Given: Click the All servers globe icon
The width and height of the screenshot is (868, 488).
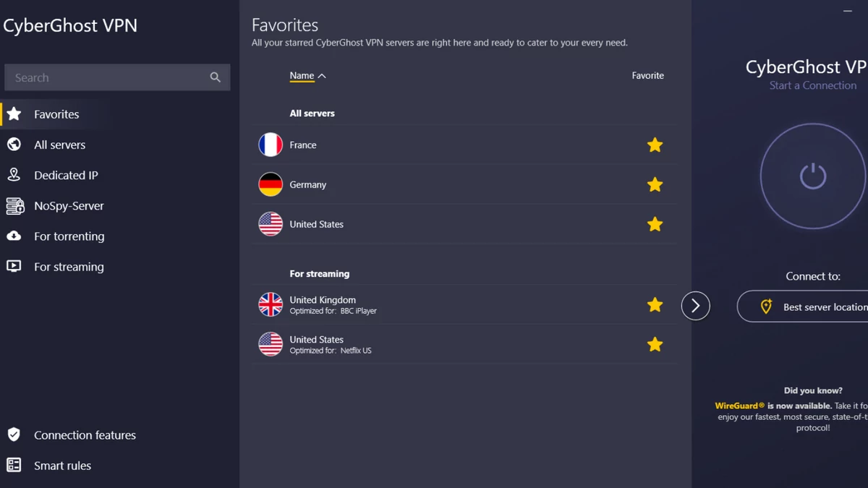Looking at the screenshot, I should click(14, 145).
